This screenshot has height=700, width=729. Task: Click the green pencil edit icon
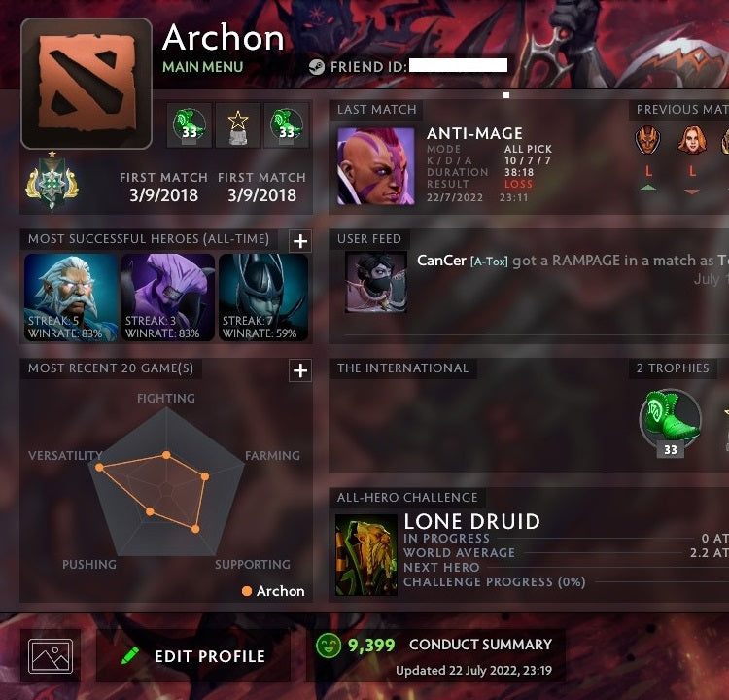pyautogui.click(x=130, y=656)
